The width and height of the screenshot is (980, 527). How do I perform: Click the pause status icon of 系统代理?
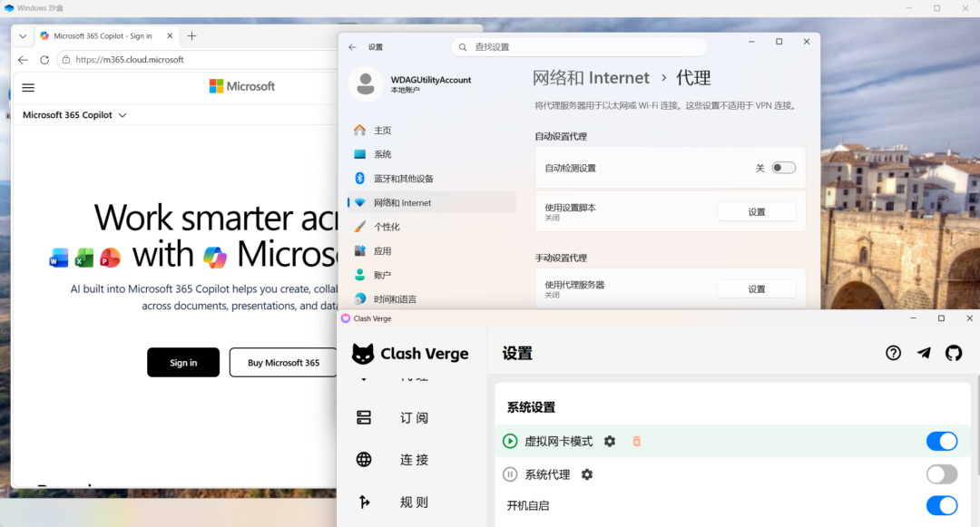tap(510, 474)
